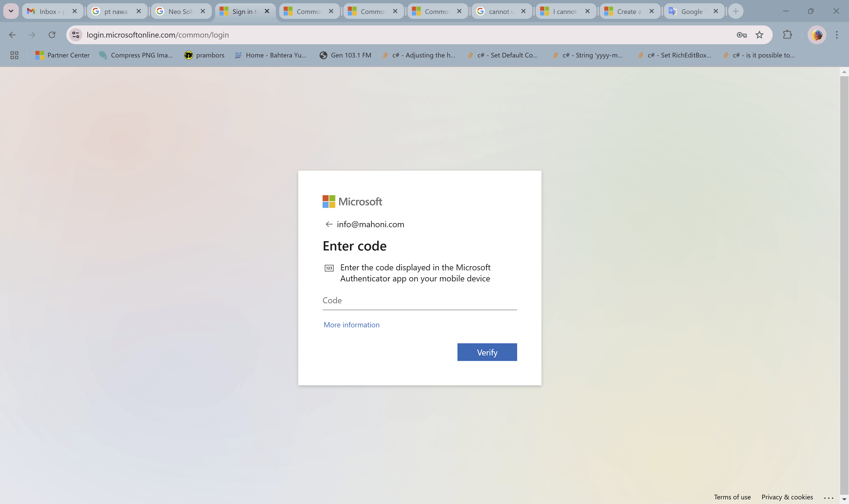Open a new tab with plus button

click(x=736, y=11)
